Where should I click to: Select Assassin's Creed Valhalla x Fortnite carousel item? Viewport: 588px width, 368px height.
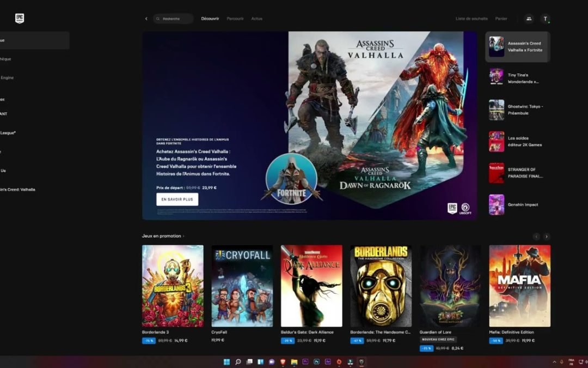coord(518,46)
